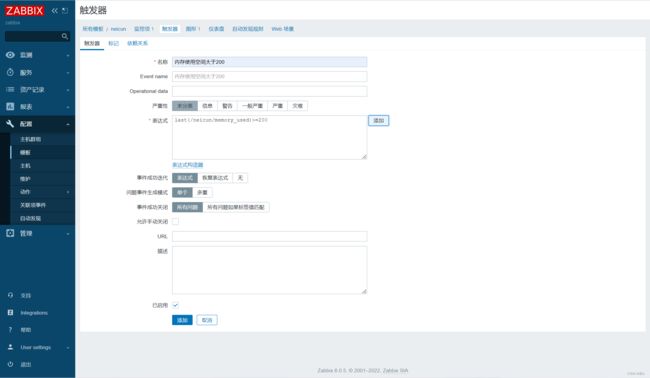Expand the 管理 Administration menu arrow
This screenshot has width=650, height=378.
(68, 233)
